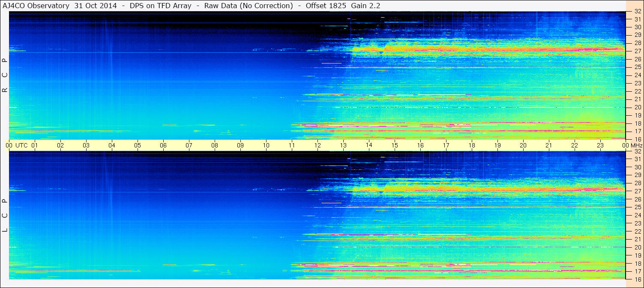The image size is (644, 288).
Task: Click the 17 hour mark on time axis
Action: [x=446, y=146]
